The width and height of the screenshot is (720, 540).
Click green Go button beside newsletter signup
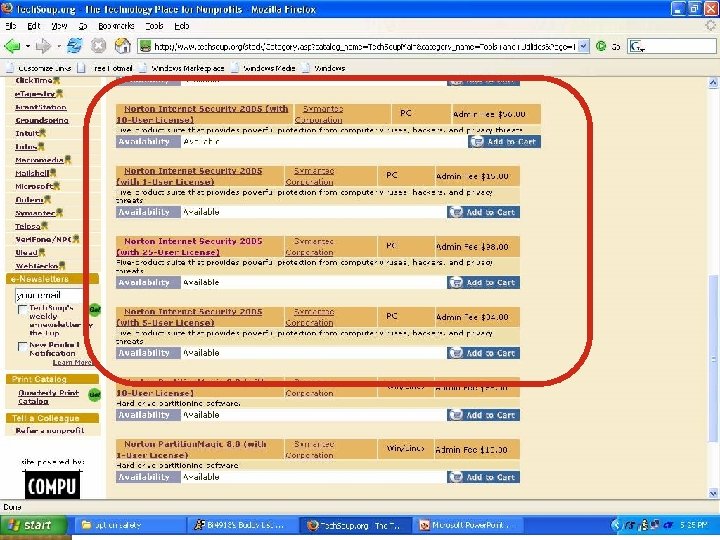coord(95,309)
